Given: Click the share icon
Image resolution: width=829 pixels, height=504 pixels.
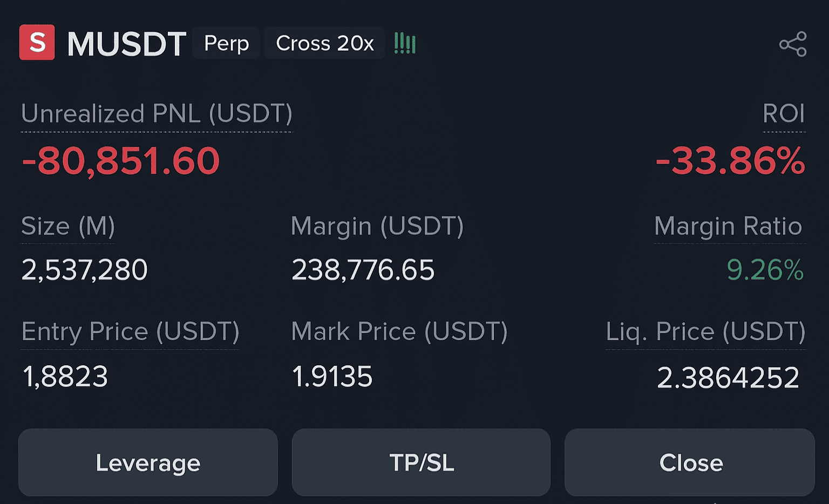Looking at the screenshot, I should point(793,44).
